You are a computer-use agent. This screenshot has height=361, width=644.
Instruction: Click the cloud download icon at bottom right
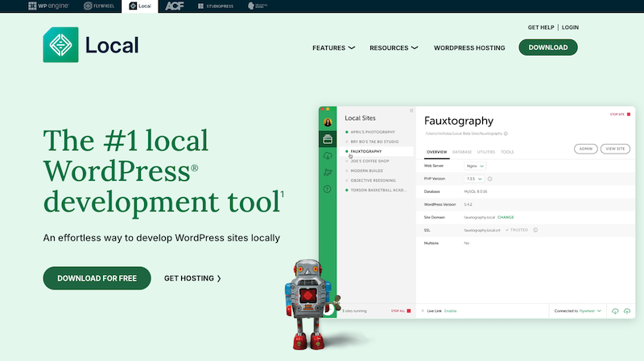tap(614, 310)
